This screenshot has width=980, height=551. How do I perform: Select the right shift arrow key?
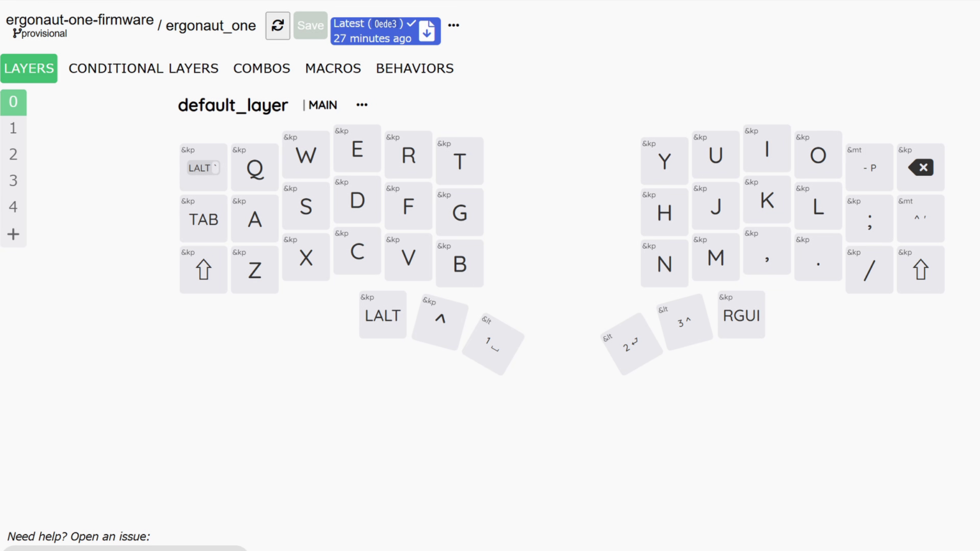click(x=920, y=270)
